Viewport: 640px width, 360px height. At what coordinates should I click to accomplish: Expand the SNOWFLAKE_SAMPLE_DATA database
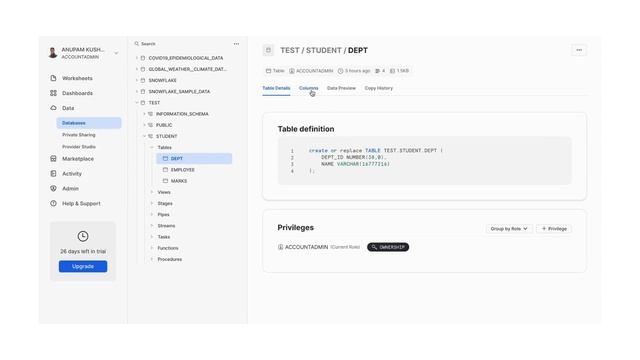click(137, 91)
